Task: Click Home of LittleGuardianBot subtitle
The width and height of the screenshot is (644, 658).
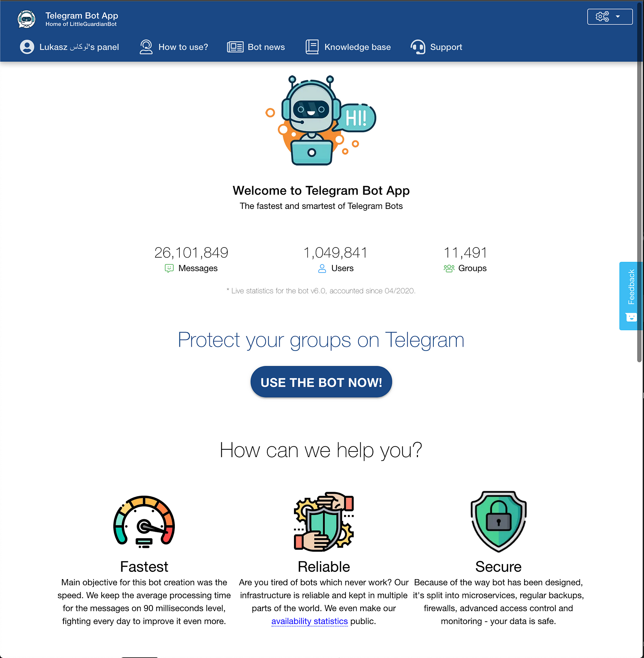Action: pos(81,24)
